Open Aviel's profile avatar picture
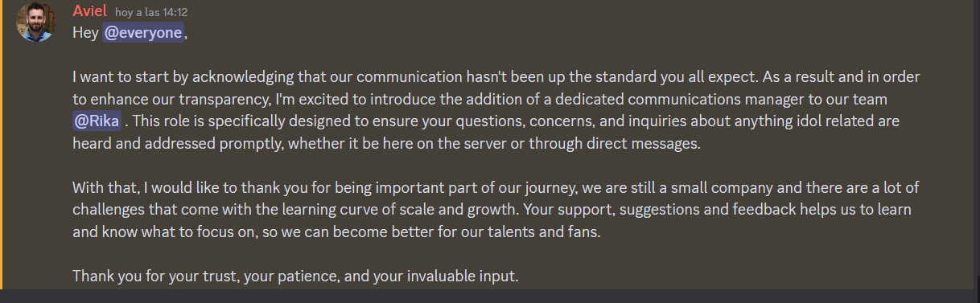Viewport: 980px width, 303px height. pos(35,23)
